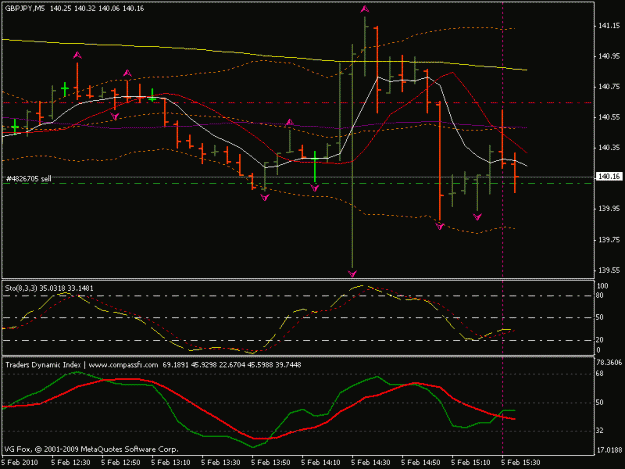Click the 0 level on the Stochastic scale
Image resolution: width=625 pixels, height=469 pixels.
[598, 350]
